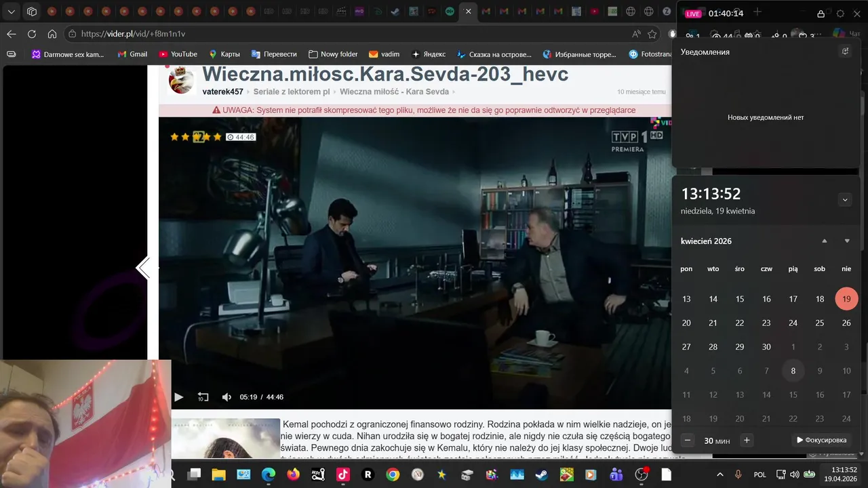Open Steam from the taskbar
This screenshot has height=488, width=868.
542,474
